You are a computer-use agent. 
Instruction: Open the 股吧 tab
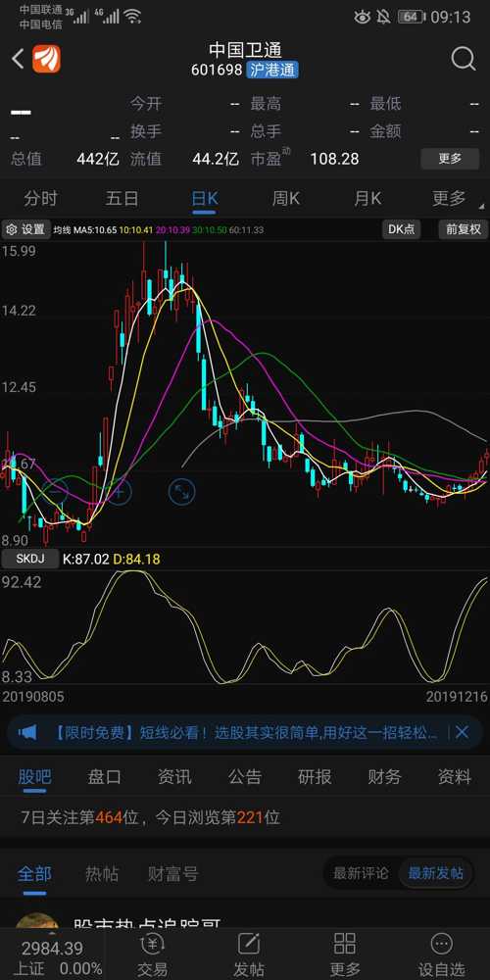point(34,777)
